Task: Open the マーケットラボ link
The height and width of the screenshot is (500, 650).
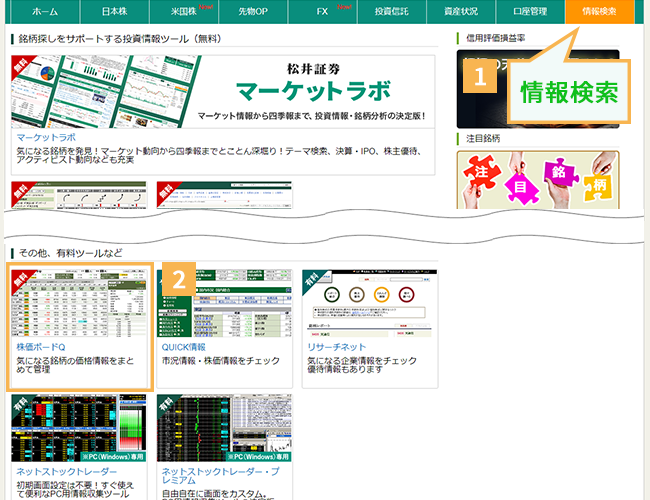Action: 46,138
